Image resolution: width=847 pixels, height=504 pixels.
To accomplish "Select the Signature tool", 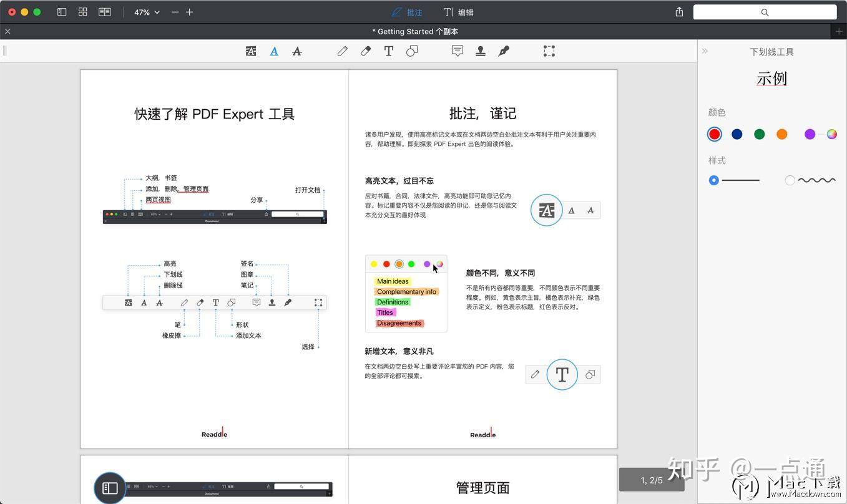I will pos(504,51).
